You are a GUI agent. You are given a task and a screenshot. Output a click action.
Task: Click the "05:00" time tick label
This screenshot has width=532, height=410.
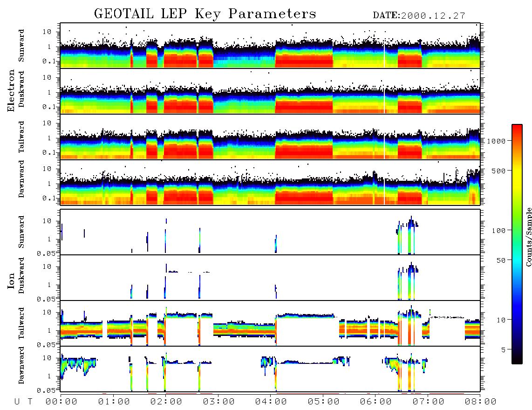click(x=323, y=402)
